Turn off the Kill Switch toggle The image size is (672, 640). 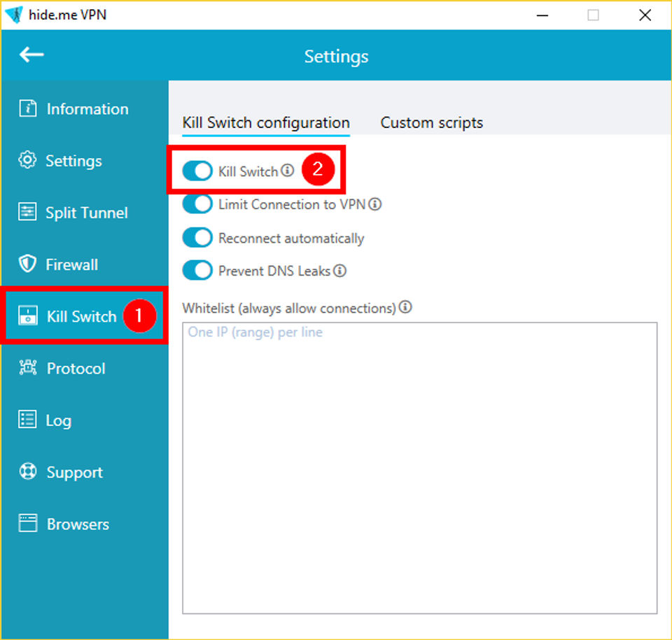pyautogui.click(x=197, y=171)
